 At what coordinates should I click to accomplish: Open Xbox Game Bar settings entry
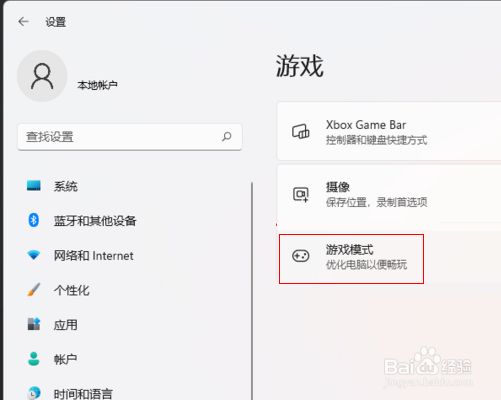coord(389,131)
